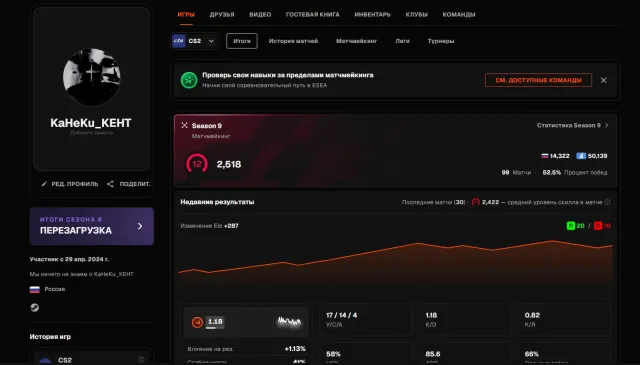Image resolution: width=640 pixels, height=365 pixels.
Task: Open the КОМАНДЫ tab
Action: (459, 14)
